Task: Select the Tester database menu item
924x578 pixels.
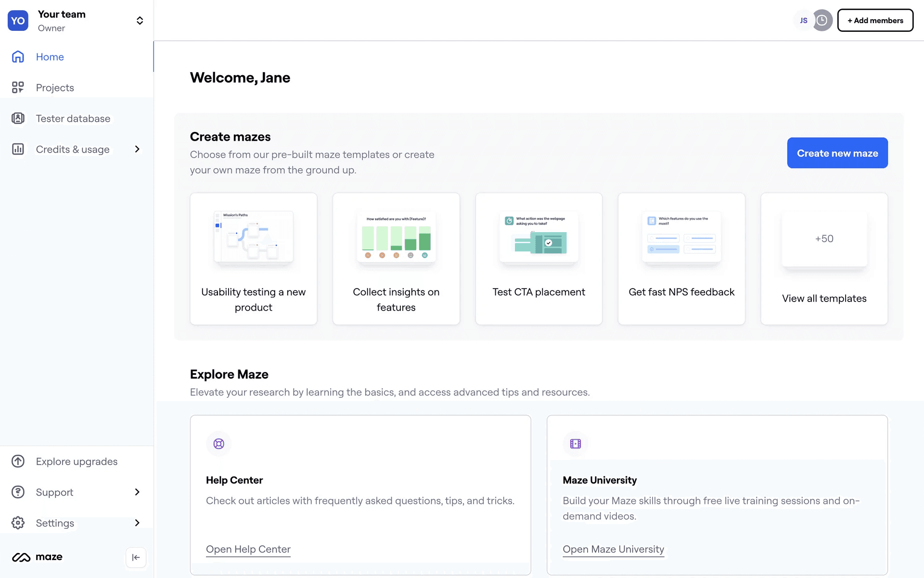Action: point(73,118)
